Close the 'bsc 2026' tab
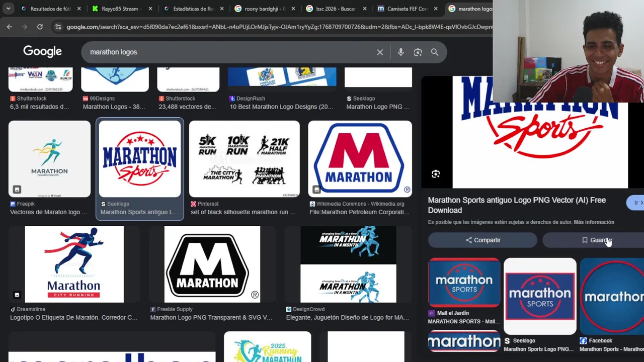This screenshot has height=362, width=644. point(364,9)
